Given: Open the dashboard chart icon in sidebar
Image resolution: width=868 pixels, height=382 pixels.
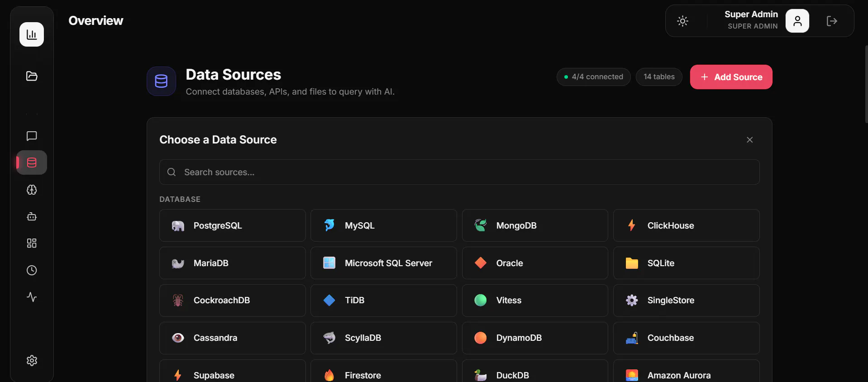Looking at the screenshot, I should coord(32,34).
